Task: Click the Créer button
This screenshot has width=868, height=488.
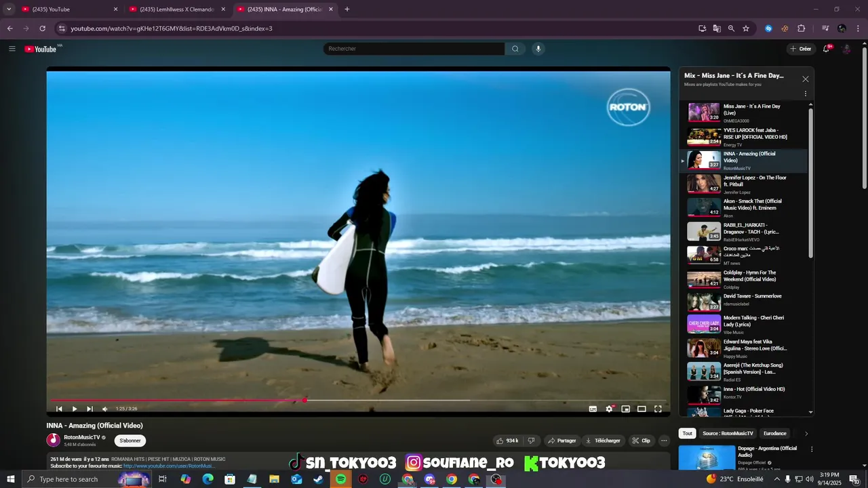Action: pos(801,49)
